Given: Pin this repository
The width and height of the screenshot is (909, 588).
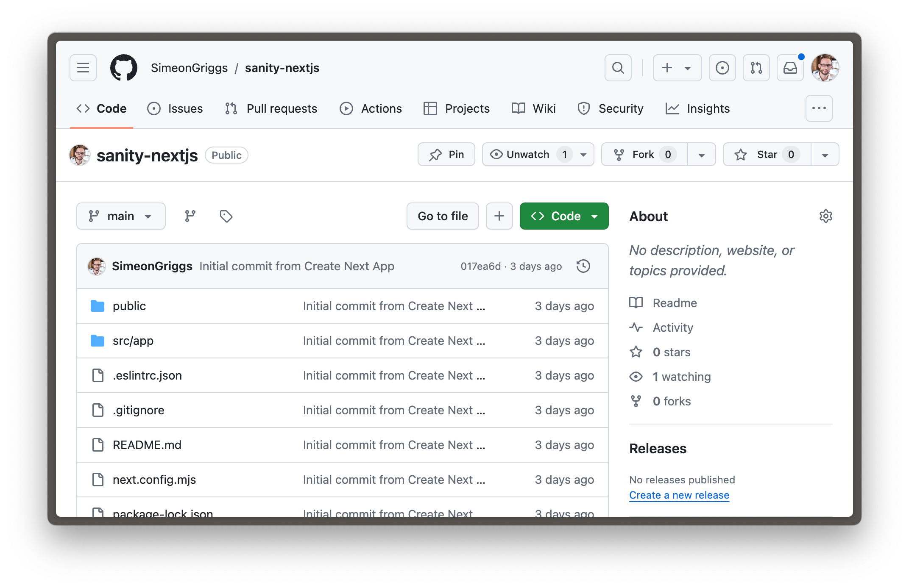Looking at the screenshot, I should click(x=446, y=154).
